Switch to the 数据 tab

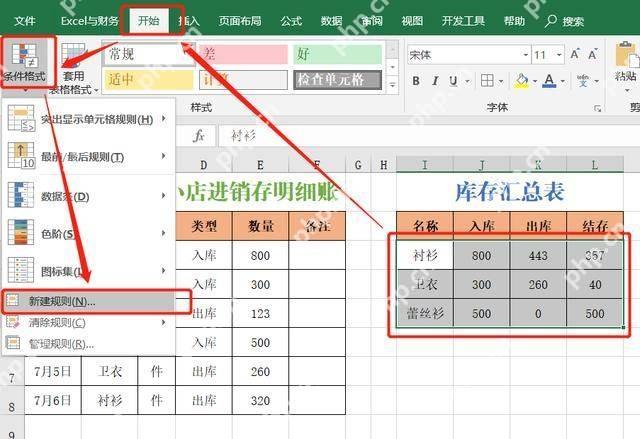click(331, 21)
